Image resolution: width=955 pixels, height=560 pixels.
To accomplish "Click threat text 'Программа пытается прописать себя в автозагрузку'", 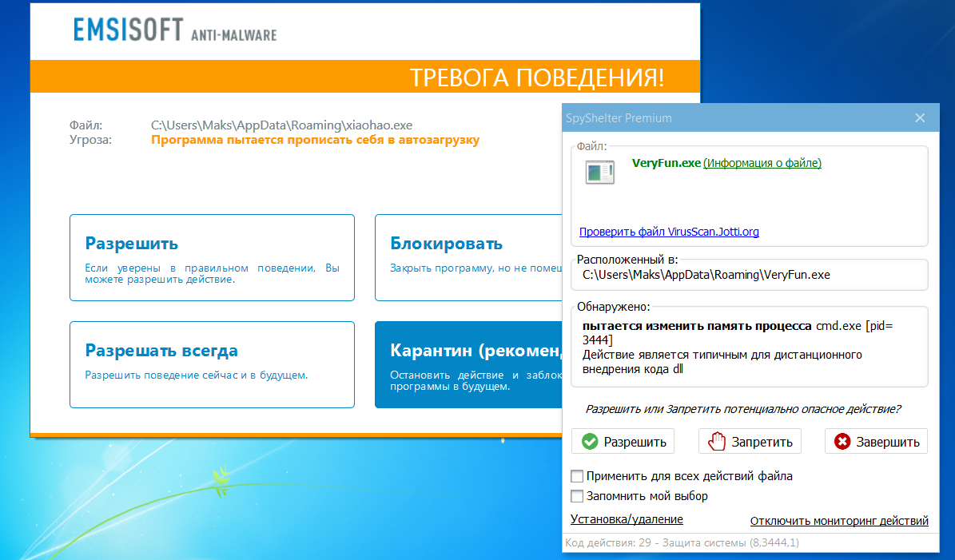I will [316, 140].
